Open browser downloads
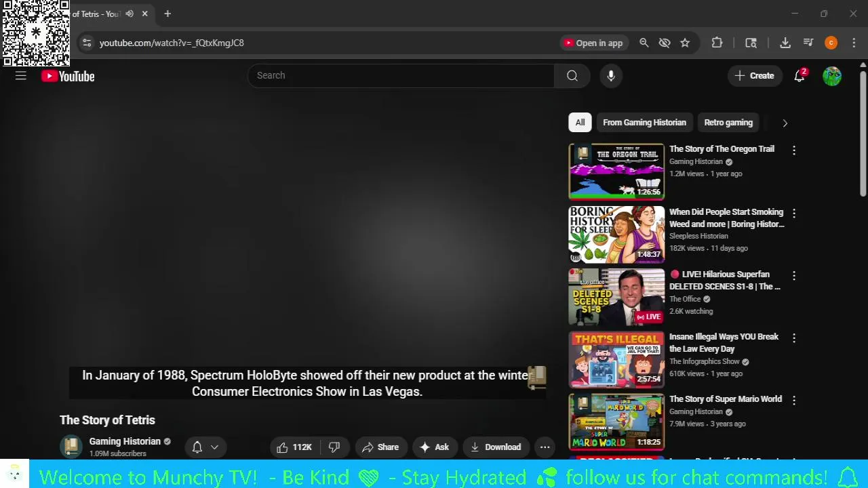 pyautogui.click(x=785, y=43)
